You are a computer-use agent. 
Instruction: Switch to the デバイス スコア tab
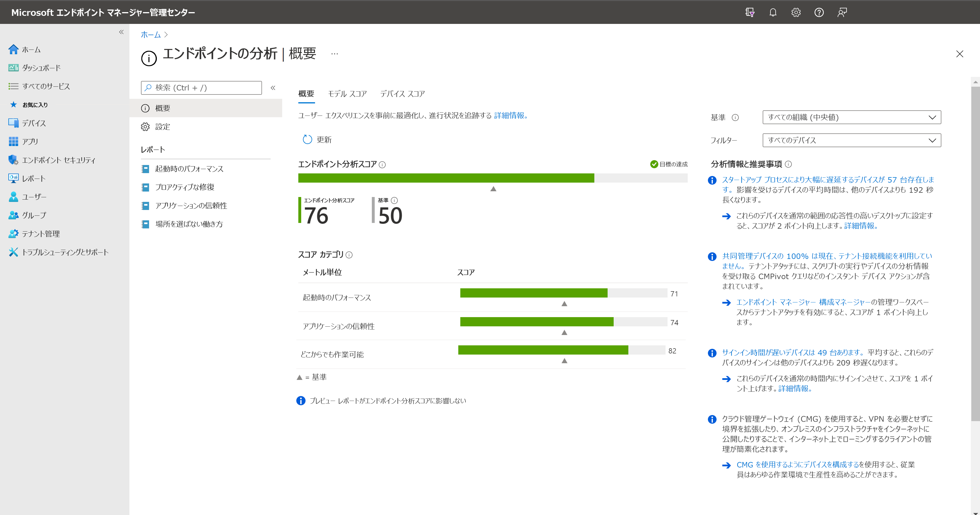click(x=402, y=94)
